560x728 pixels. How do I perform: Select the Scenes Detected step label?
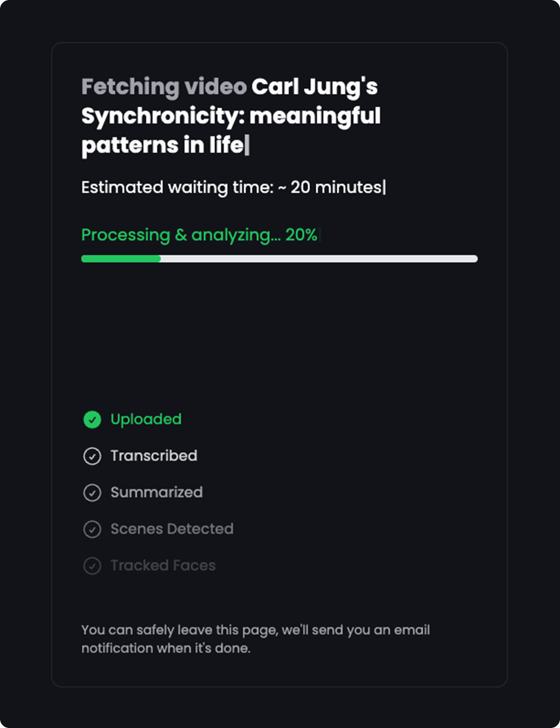(172, 529)
